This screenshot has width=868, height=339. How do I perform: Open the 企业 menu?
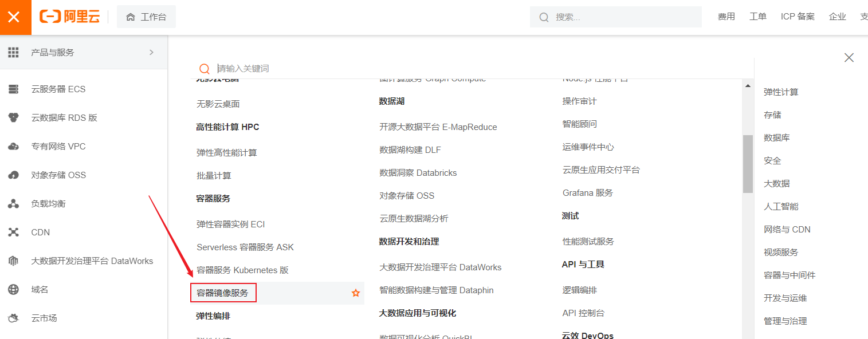click(838, 17)
